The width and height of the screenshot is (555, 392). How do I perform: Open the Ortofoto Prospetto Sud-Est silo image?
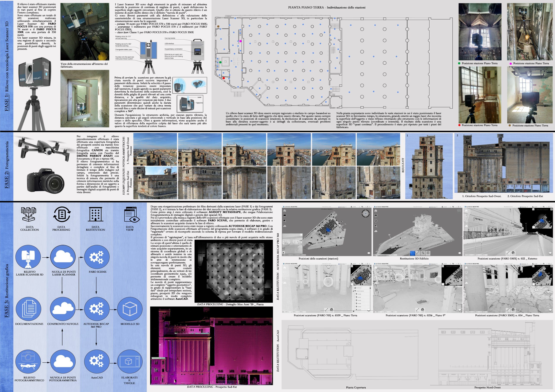[504, 163]
